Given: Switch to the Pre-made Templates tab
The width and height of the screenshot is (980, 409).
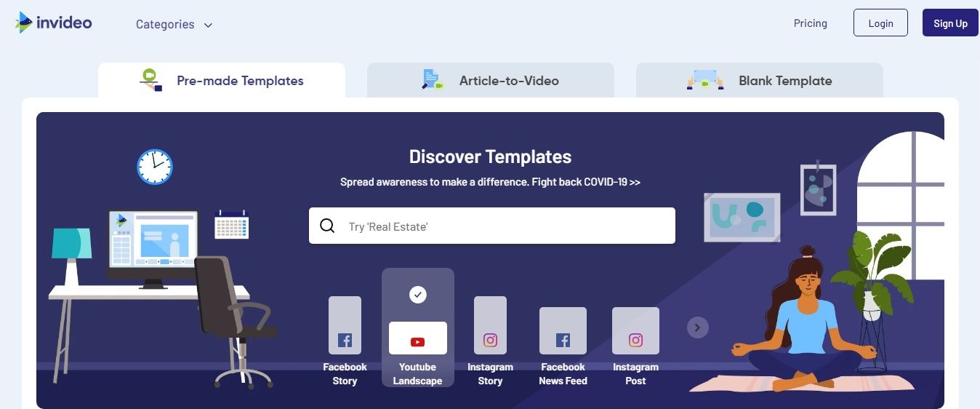Looking at the screenshot, I should click(222, 80).
